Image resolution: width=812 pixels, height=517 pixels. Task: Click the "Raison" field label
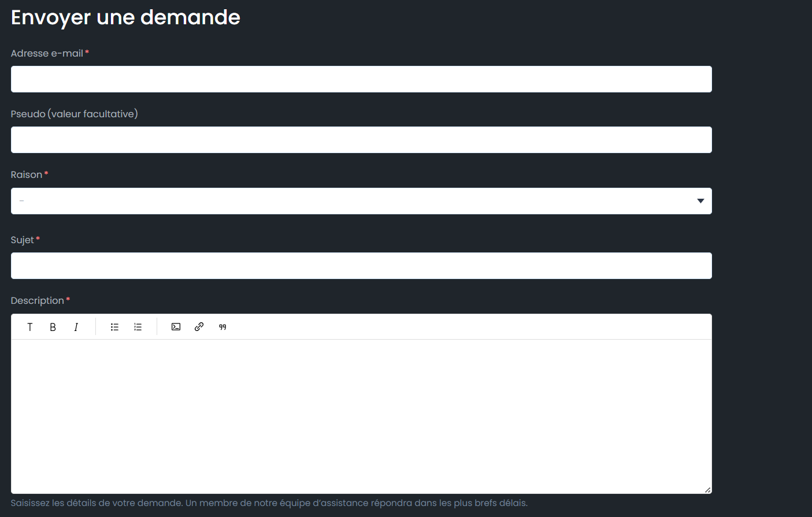click(x=27, y=174)
